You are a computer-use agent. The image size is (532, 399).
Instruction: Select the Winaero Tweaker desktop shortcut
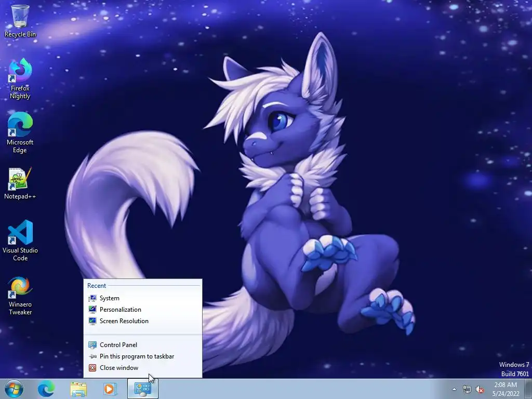point(20,296)
